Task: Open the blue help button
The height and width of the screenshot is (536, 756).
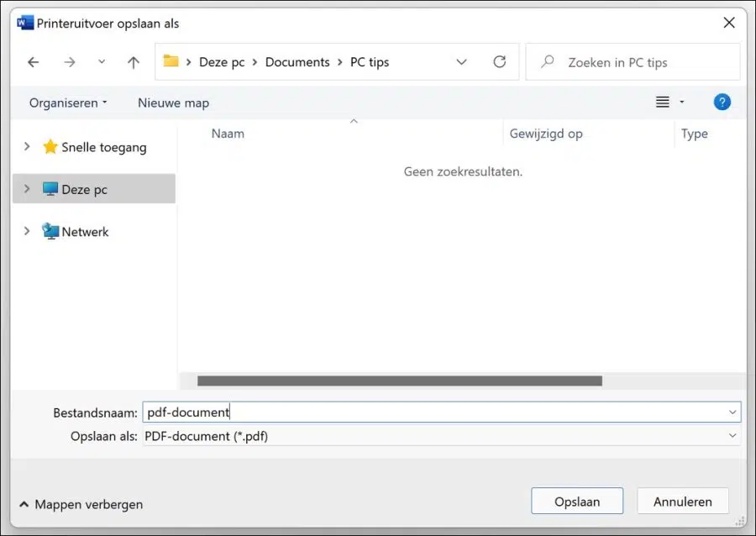Action: pos(722,102)
